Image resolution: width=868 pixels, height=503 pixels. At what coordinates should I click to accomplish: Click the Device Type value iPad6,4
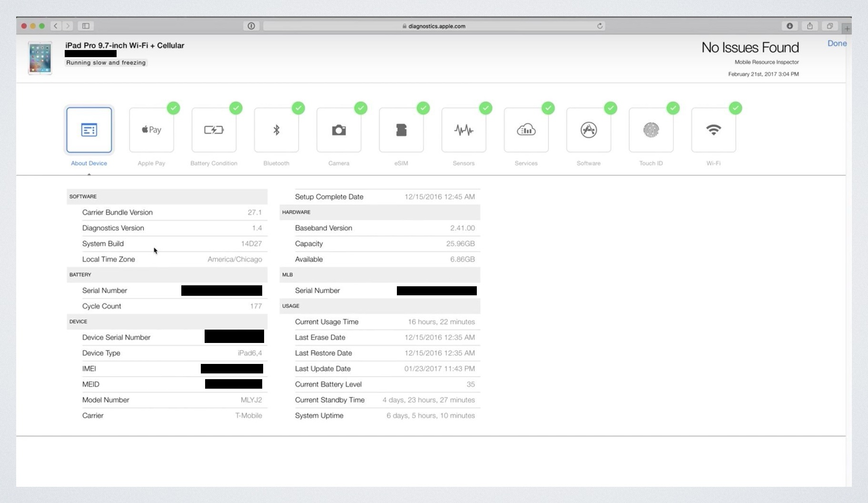point(250,353)
